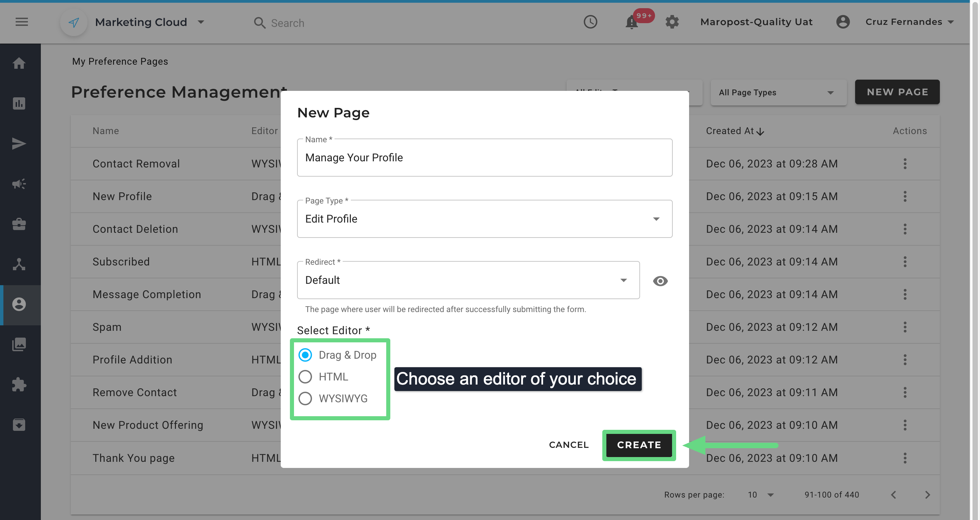Viewport: 980px width, 520px height.
Task: Click the notifications bell icon
Action: (632, 22)
